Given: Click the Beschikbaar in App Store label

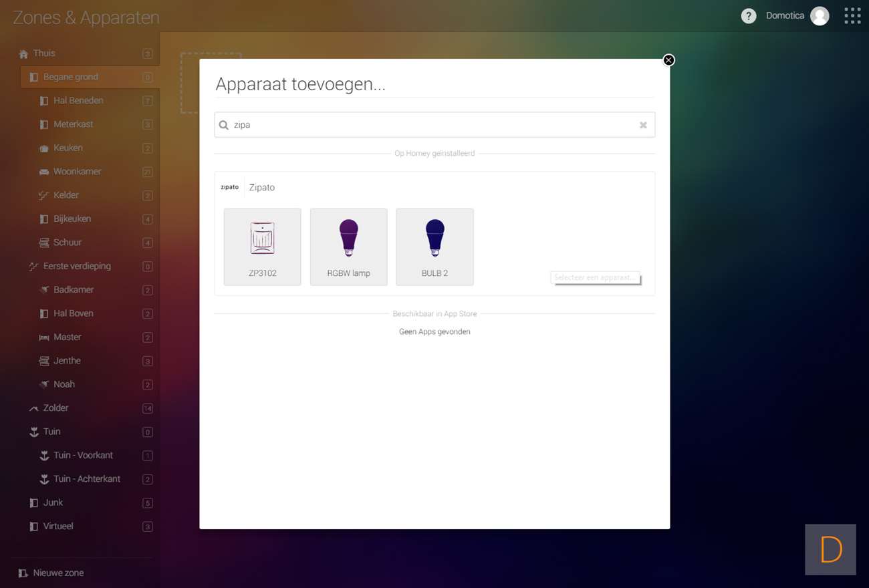Looking at the screenshot, I should point(434,314).
